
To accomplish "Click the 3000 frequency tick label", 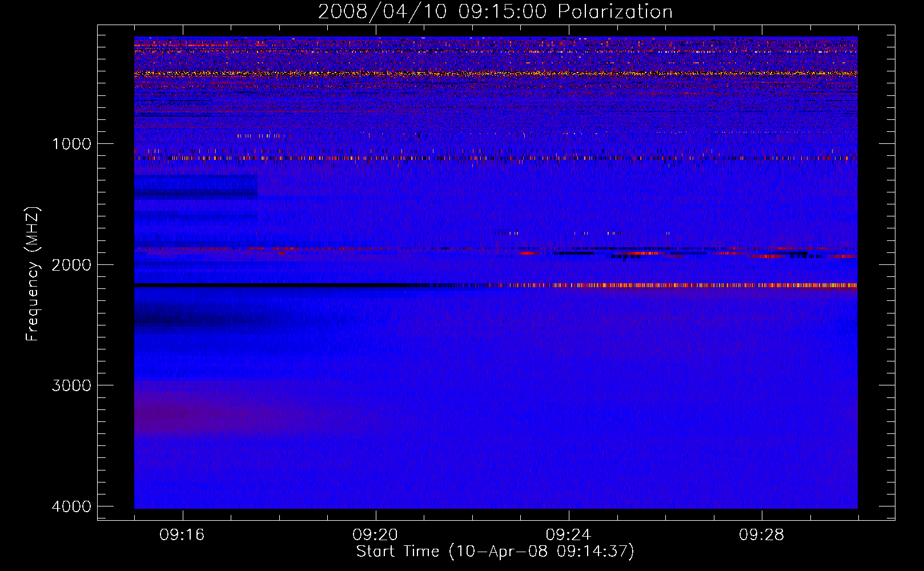I will [x=71, y=385].
